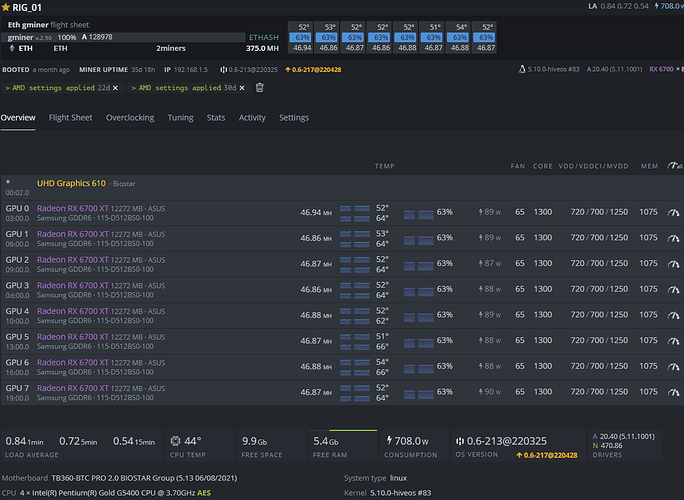
Task: Click the power icon at top right 708.0 w
Action: [656, 6]
